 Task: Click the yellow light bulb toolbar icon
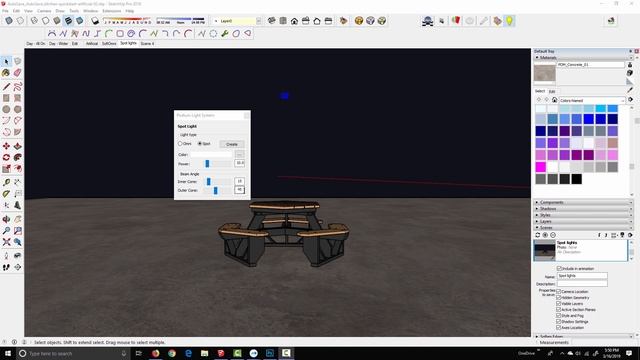point(509,21)
